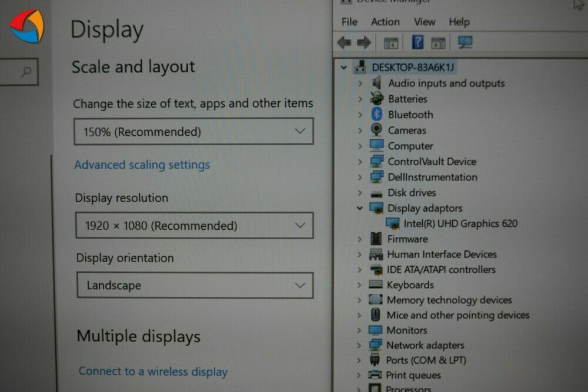Screen dimensions: 588x392
Task: Click the Action Pane toolbar icon
Action: [x=438, y=43]
